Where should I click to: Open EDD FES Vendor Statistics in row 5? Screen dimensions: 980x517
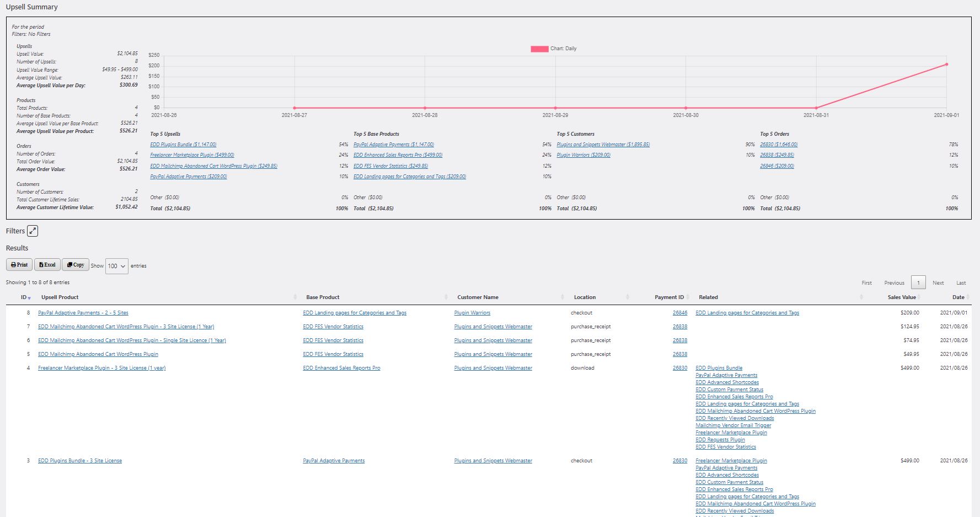(333, 354)
